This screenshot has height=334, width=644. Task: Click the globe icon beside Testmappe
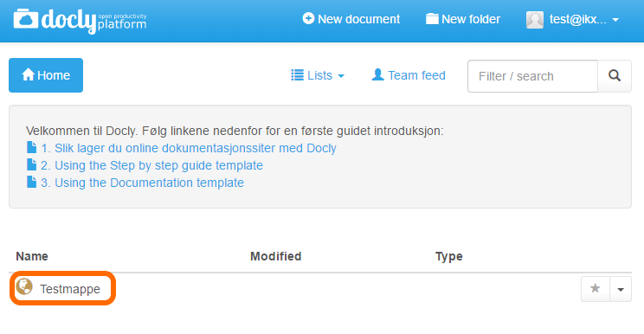24,286
